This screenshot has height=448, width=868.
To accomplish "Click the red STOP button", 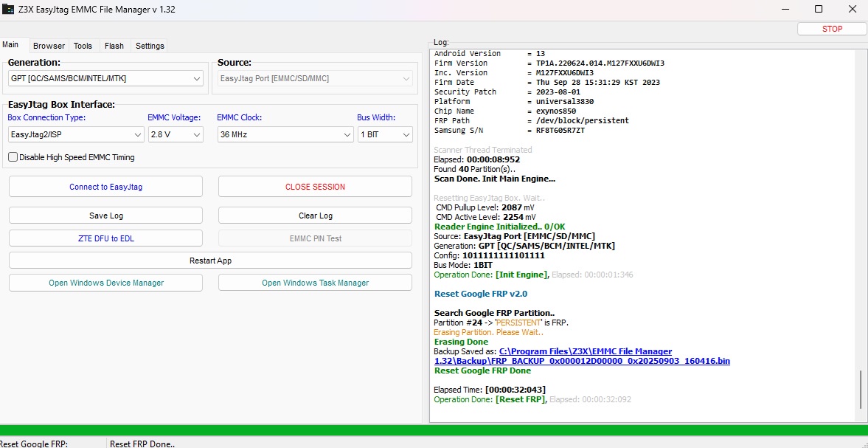I will point(832,29).
